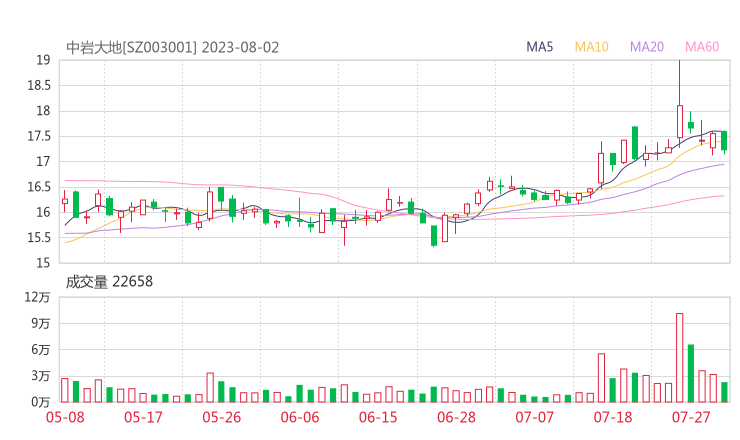740x440 pixels.
Task: Select the 07-07 date label
Action: [534, 417]
